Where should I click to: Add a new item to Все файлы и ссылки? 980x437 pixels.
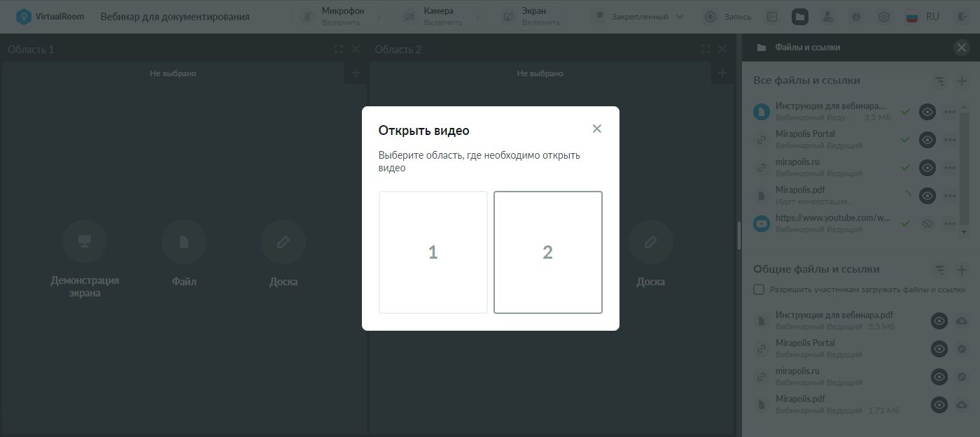pos(962,81)
